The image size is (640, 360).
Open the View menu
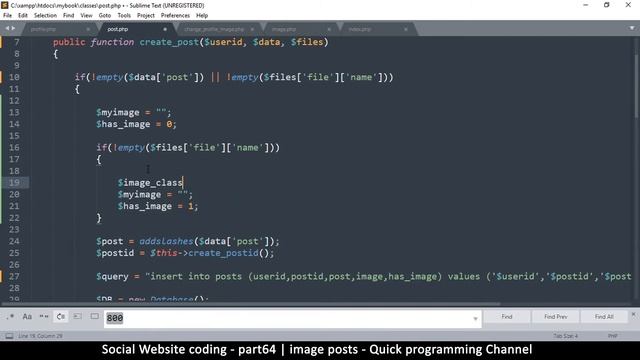(x=86, y=16)
